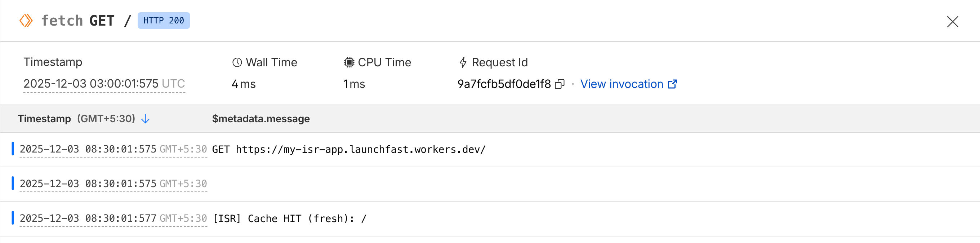Image resolution: width=980 pixels, height=243 pixels.
Task: Click the fetch GET / title
Action: (78, 21)
